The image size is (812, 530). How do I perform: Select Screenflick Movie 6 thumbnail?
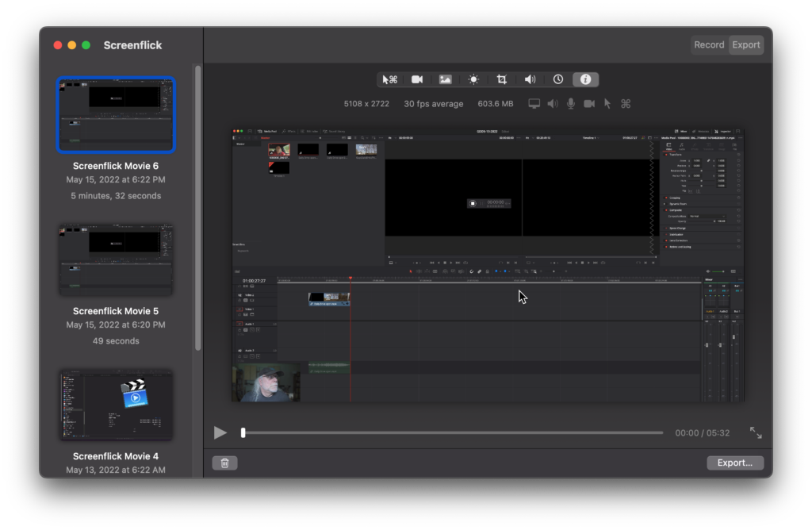click(x=116, y=115)
